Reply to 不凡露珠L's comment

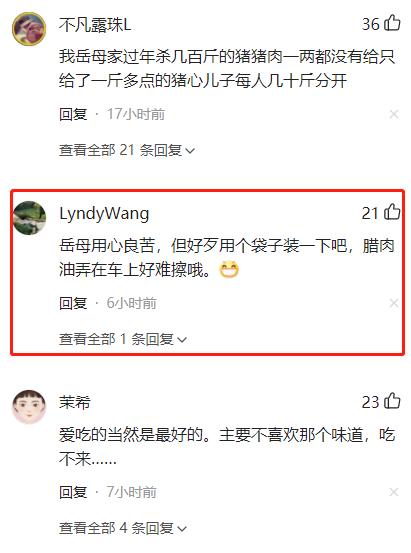(x=73, y=114)
